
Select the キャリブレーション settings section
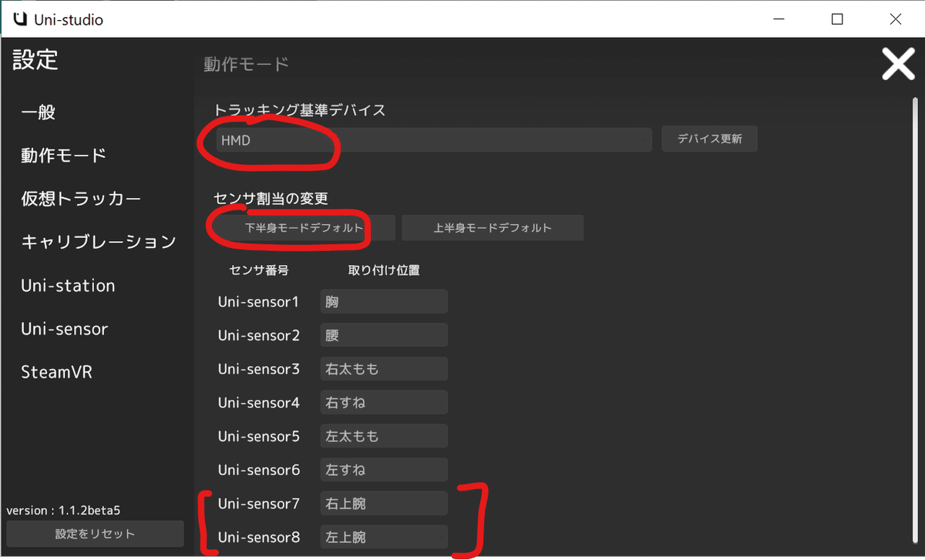98,241
